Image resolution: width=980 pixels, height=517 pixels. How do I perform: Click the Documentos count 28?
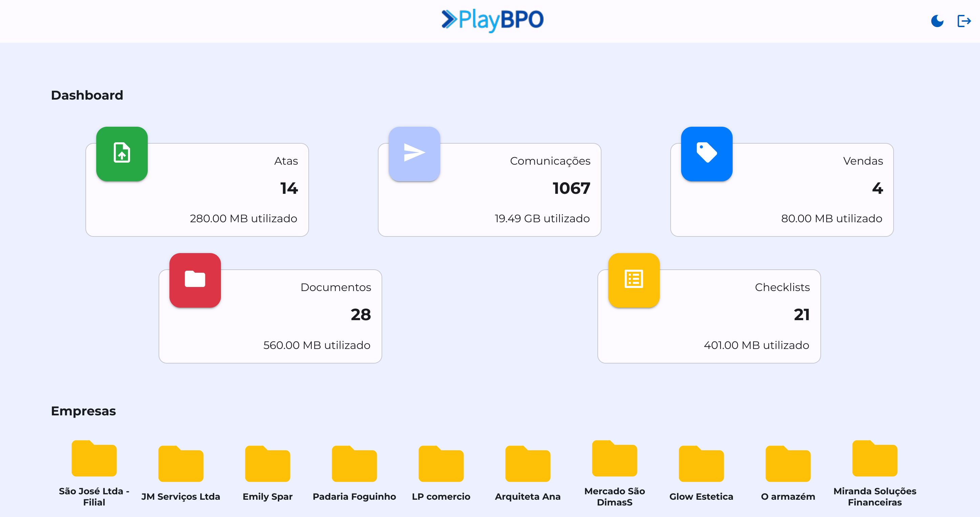click(x=361, y=315)
